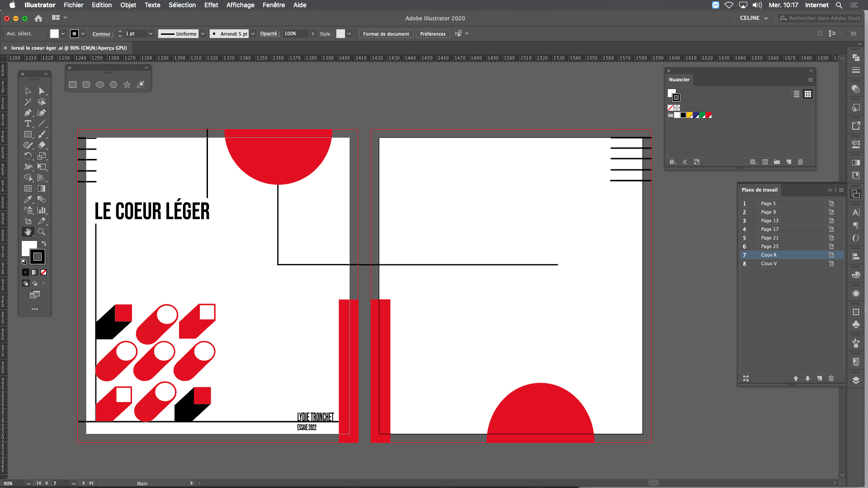Switch Nuancier to list view
The image size is (868, 488).
(797, 94)
